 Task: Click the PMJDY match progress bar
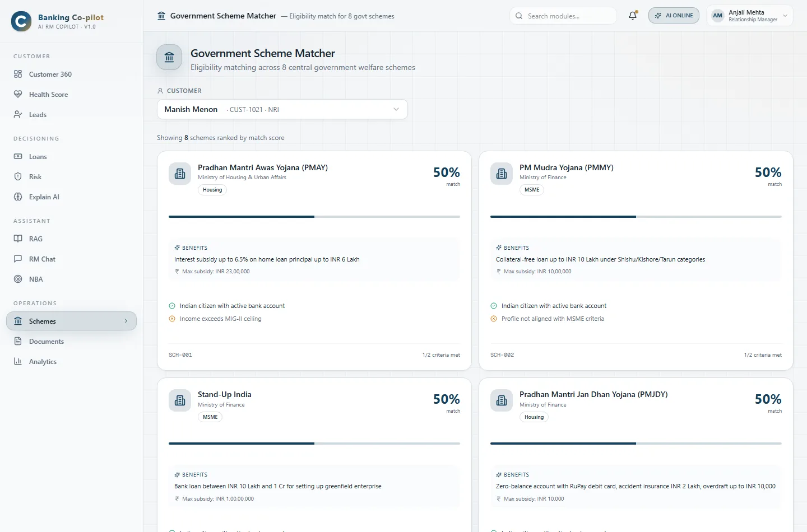pyautogui.click(x=636, y=444)
